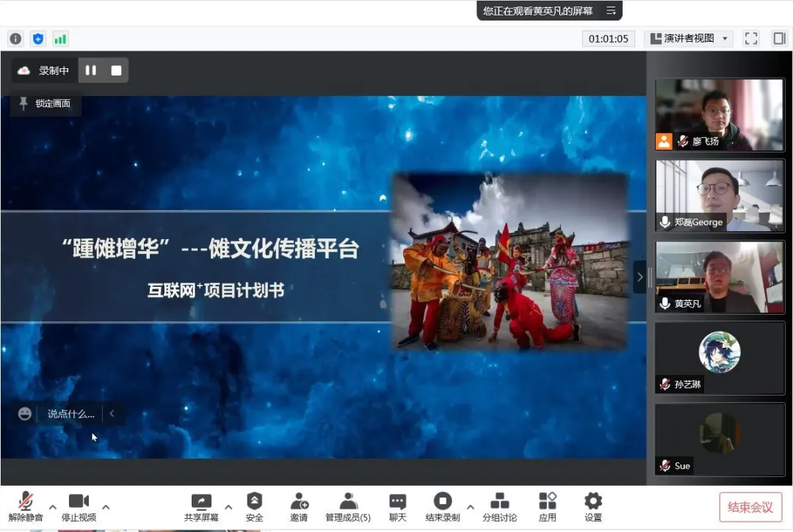Screen dimensions: 793x532
Task: Enter full screen mode via the top-right icon
Action: (x=751, y=39)
